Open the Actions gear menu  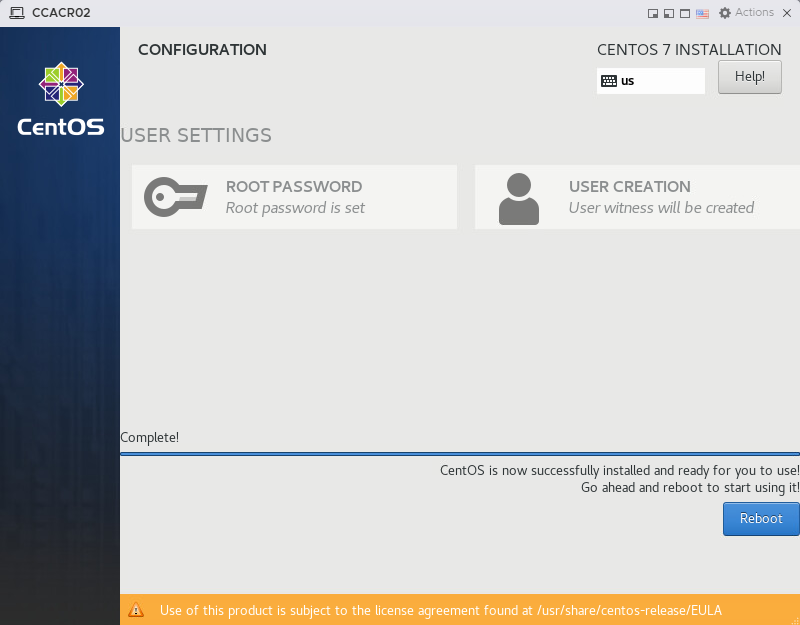pyautogui.click(x=746, y=13)
